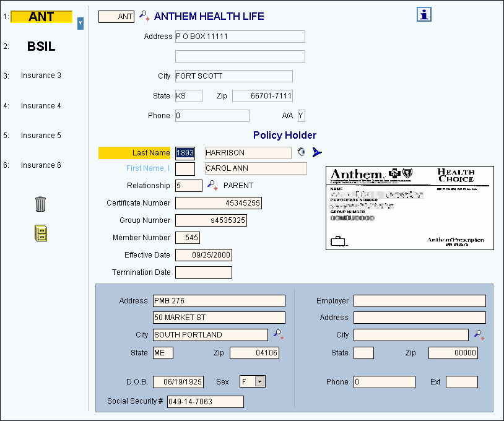Search policy holder city with magnifier icon
This screenshot has height=421, width=504.
278,334
